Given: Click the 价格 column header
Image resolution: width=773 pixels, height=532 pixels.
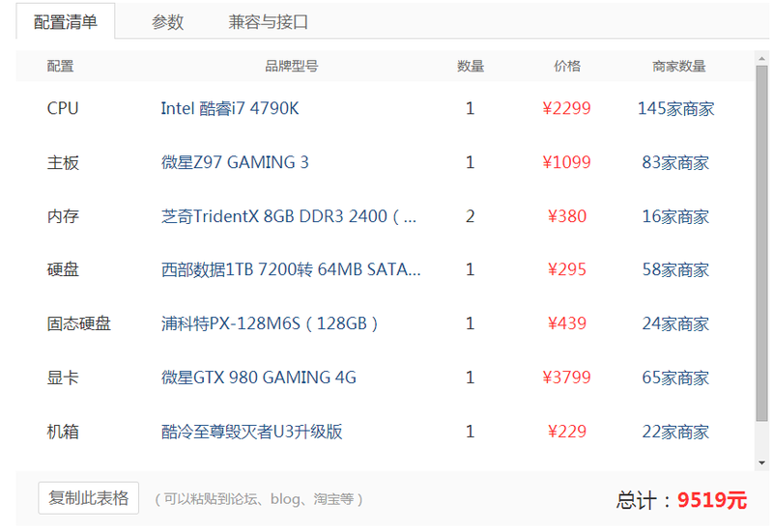Looking at the screenshot, I should coord(567,66).
